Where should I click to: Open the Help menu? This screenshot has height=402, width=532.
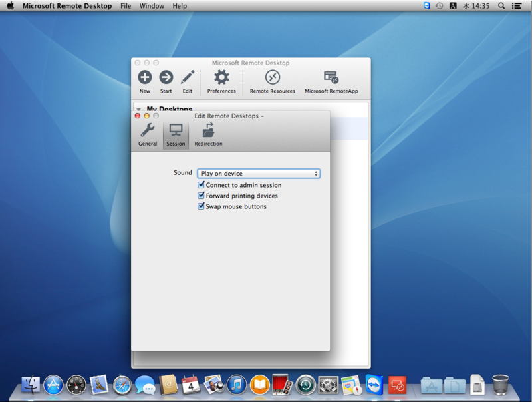180,6
